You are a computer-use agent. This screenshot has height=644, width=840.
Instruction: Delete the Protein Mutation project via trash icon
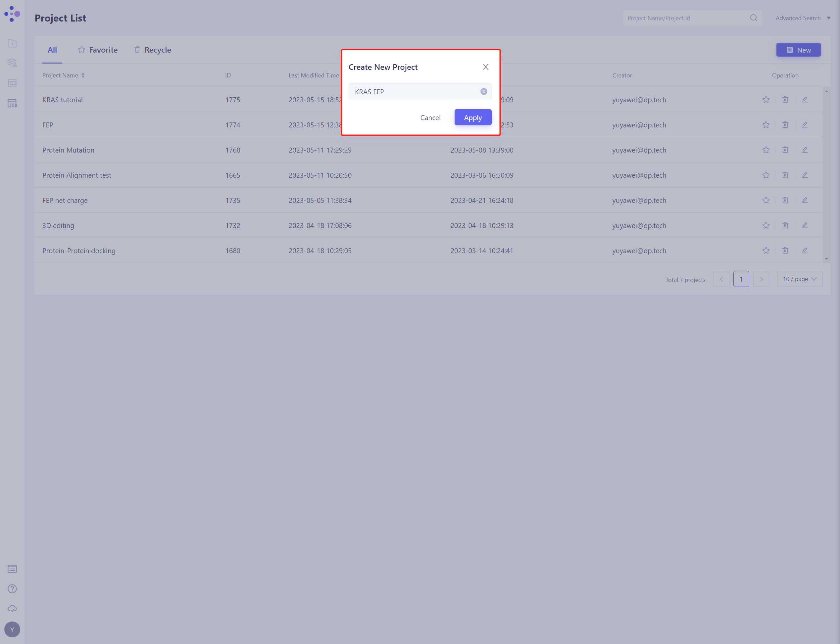click(785, 150)
